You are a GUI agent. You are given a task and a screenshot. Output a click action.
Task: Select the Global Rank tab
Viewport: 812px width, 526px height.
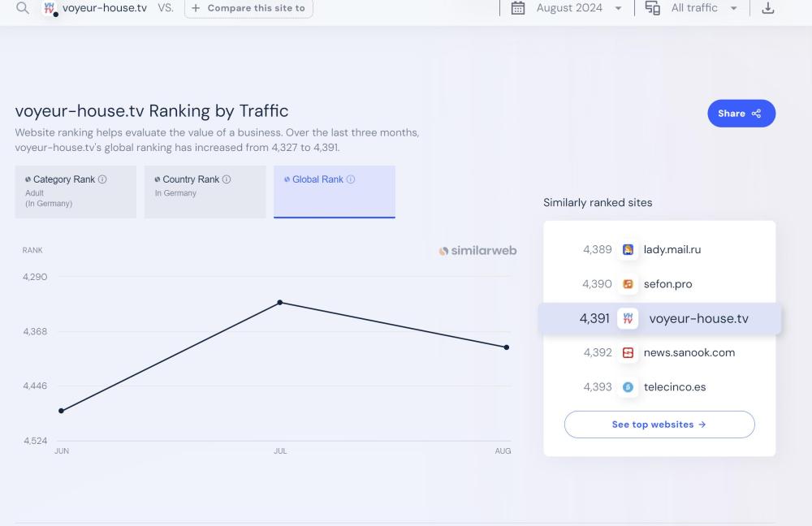[x=334, y=192]
